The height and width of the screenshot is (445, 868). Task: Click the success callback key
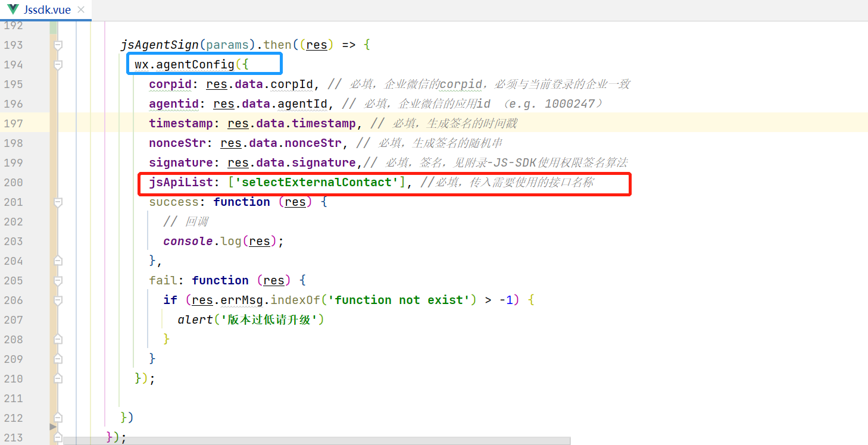(174, 202)
